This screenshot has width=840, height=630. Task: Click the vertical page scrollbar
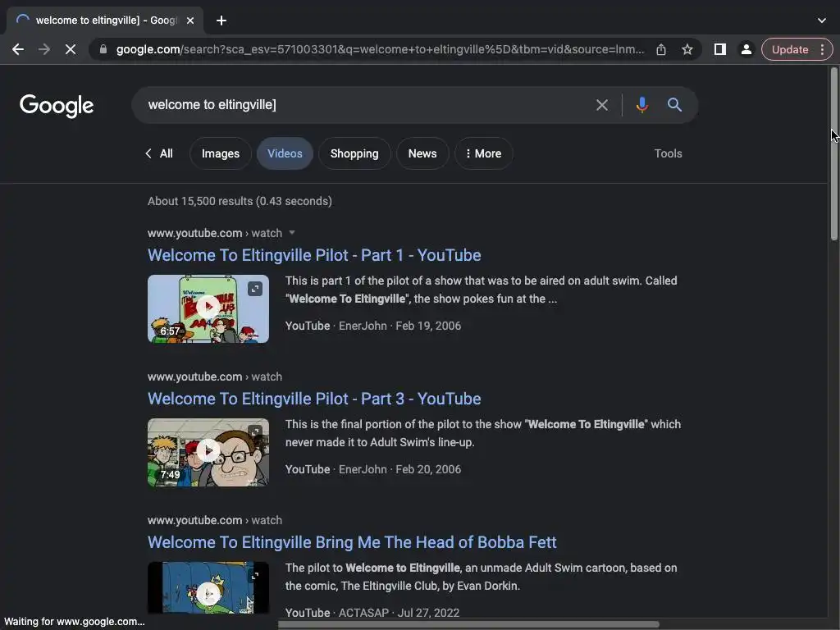(834, 153)
